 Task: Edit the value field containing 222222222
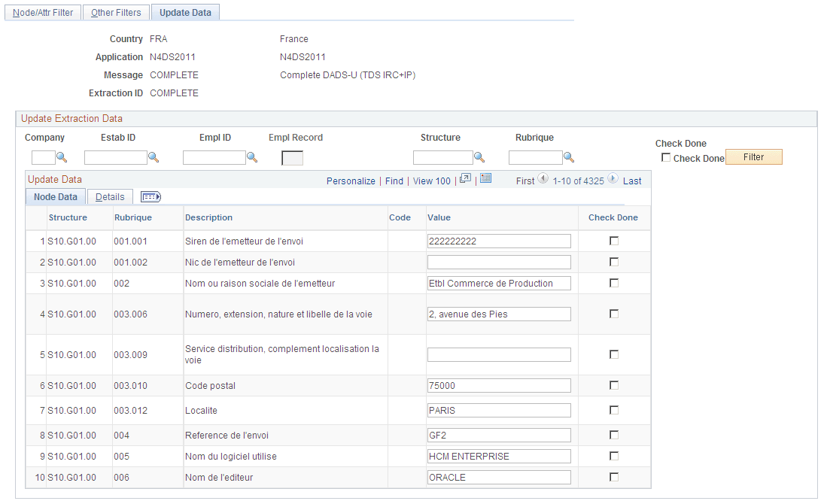click(499, 241)
